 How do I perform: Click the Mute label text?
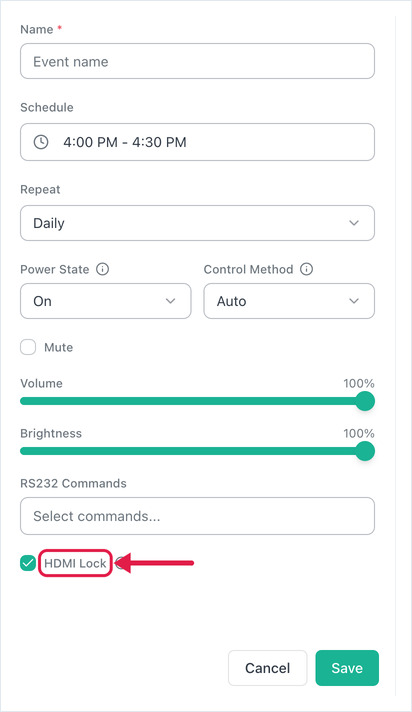point(58,347)
